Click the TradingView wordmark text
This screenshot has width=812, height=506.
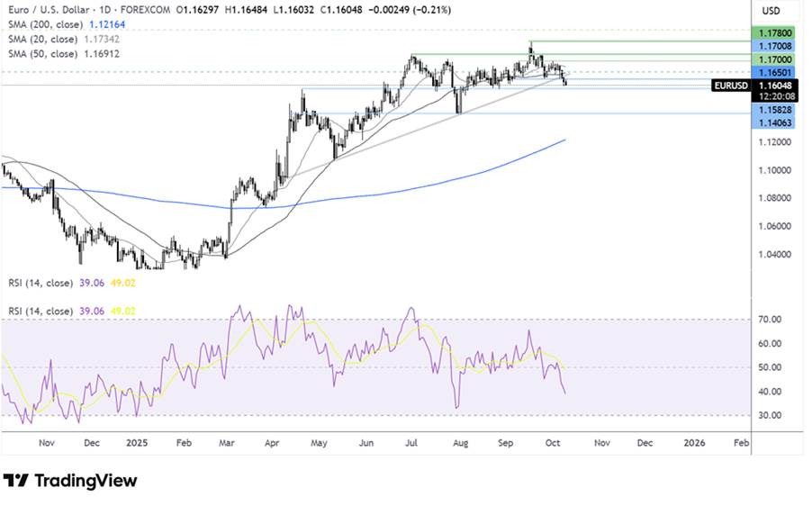click(x=86, y=481)
